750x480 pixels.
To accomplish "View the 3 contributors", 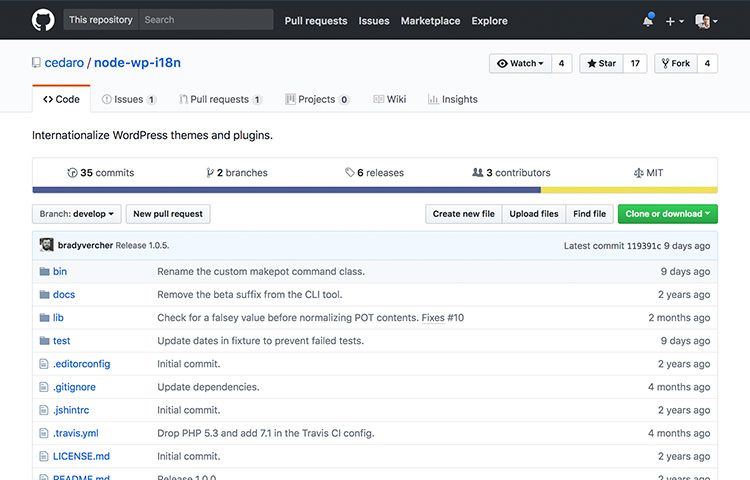I will pyautogui.click(x=511, y=173).
